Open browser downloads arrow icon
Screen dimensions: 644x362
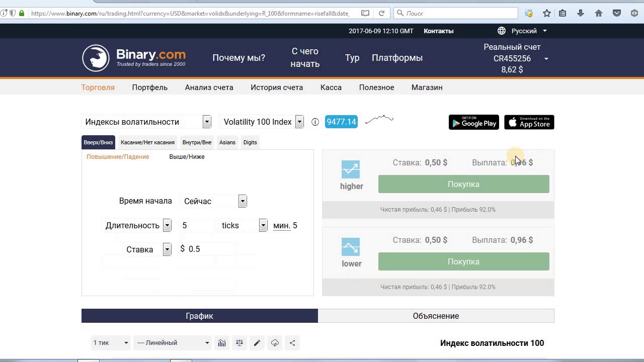coord(581,14)
